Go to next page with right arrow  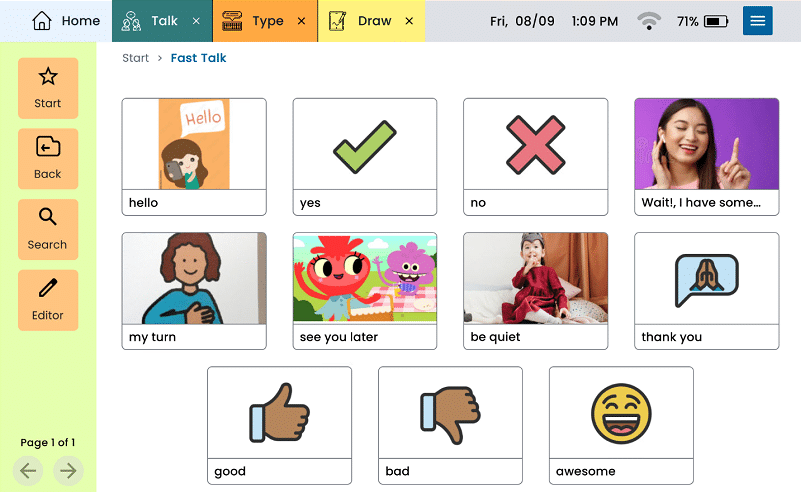click(x=68, y=471)
